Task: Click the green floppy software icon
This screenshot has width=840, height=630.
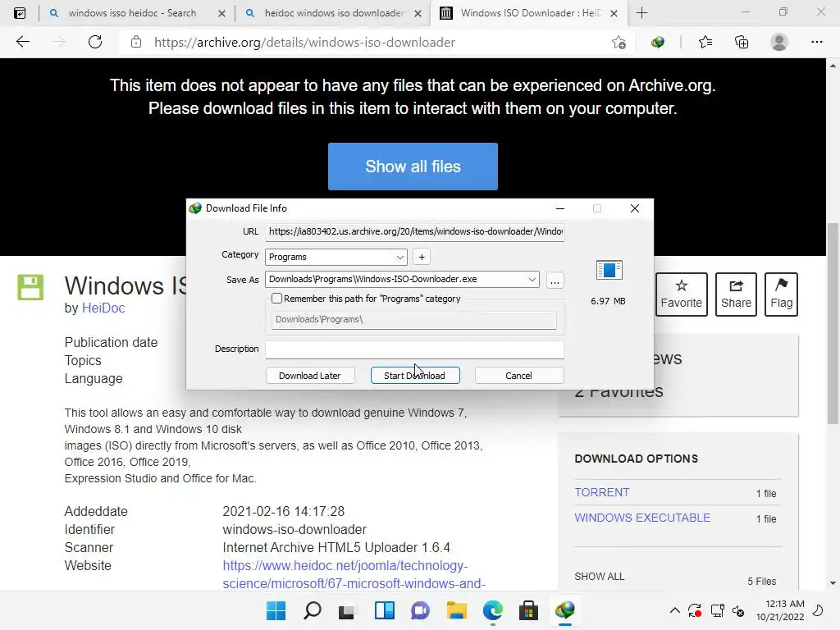Action: (x=30, y=286)
